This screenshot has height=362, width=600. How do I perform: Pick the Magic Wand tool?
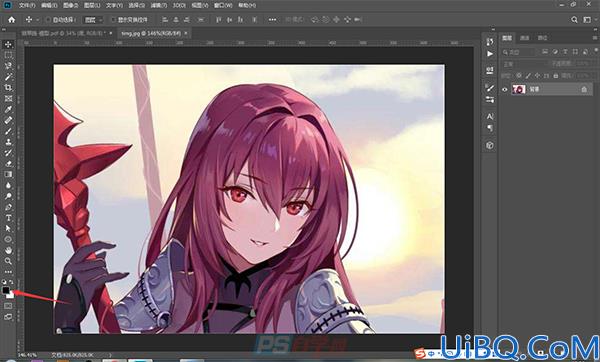8,77
